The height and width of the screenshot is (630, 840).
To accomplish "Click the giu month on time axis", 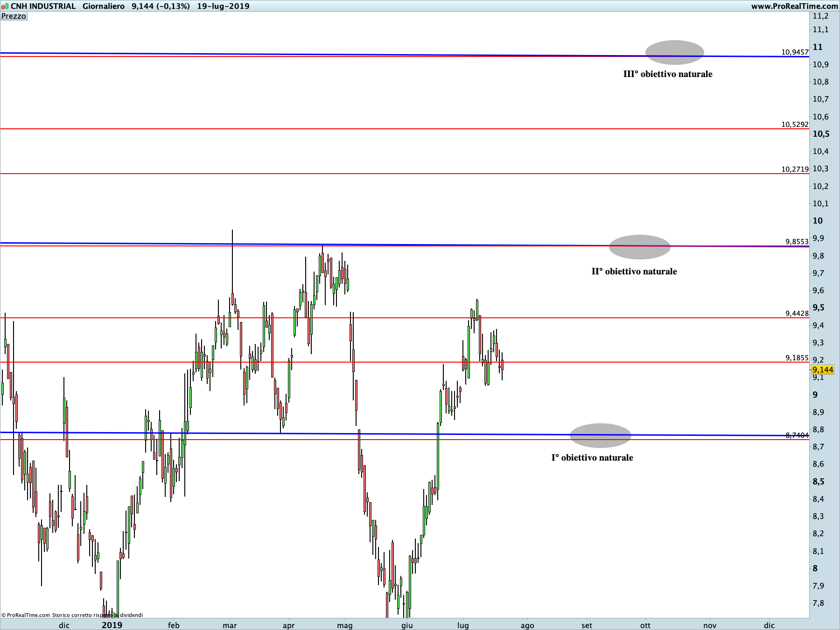I will point(407,625).
